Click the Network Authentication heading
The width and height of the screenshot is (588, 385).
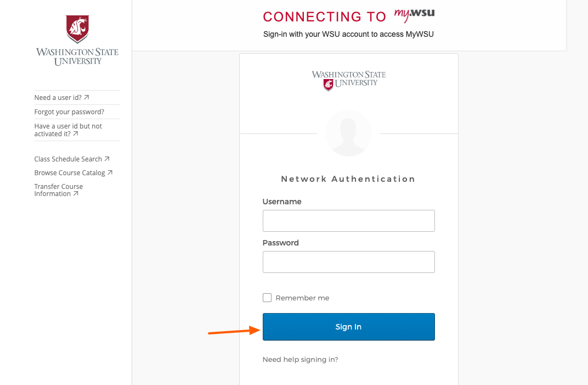pos(348,178)
